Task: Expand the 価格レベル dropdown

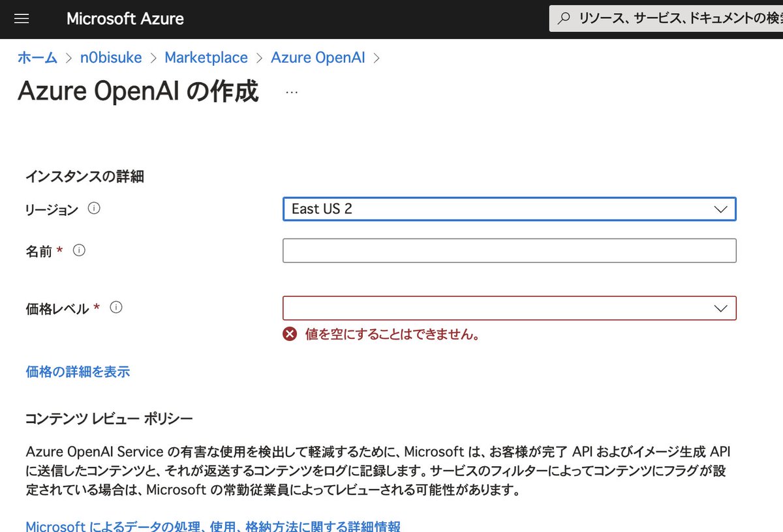Action: click(x=509, y=308)
